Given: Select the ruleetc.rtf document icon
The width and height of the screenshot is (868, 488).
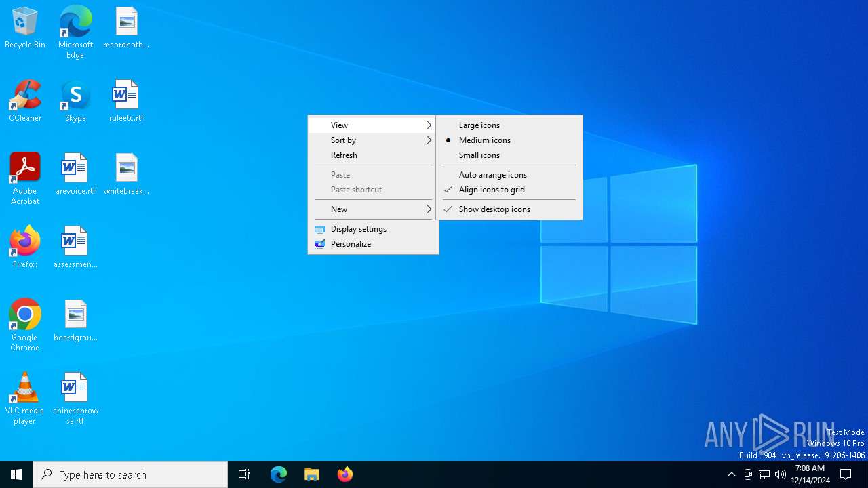Looking at the screenshot, I should [126, 102].
